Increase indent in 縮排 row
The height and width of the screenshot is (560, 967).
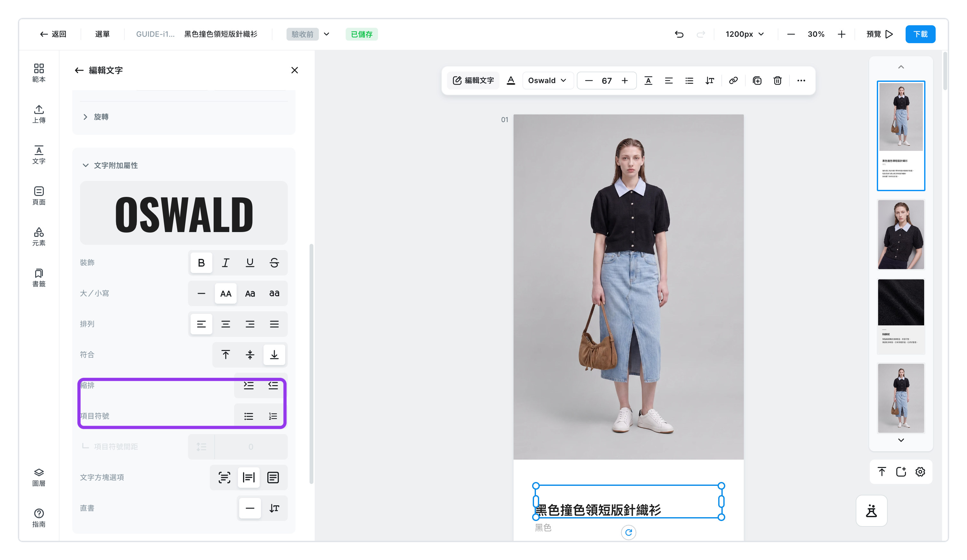tap(249, 385)
